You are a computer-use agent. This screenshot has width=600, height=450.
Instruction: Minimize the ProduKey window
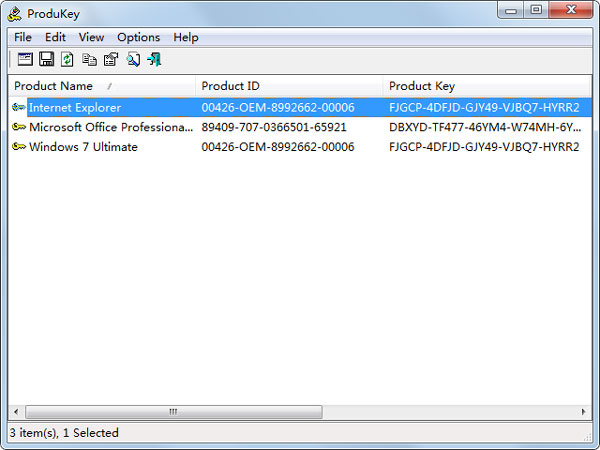511,10
